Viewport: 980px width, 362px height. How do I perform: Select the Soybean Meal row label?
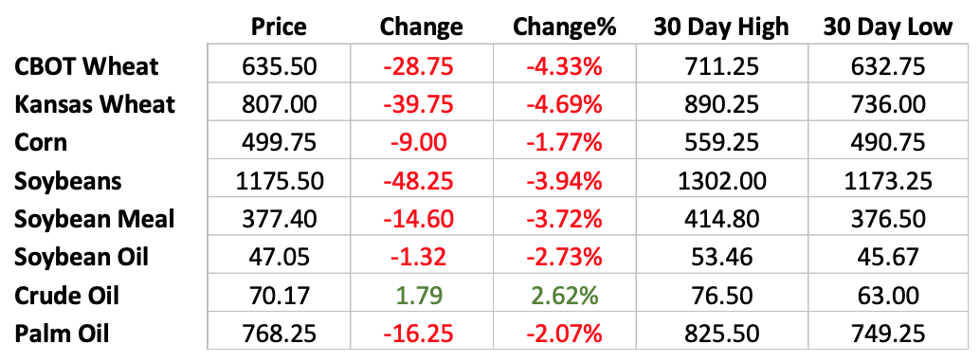[94, 219]
